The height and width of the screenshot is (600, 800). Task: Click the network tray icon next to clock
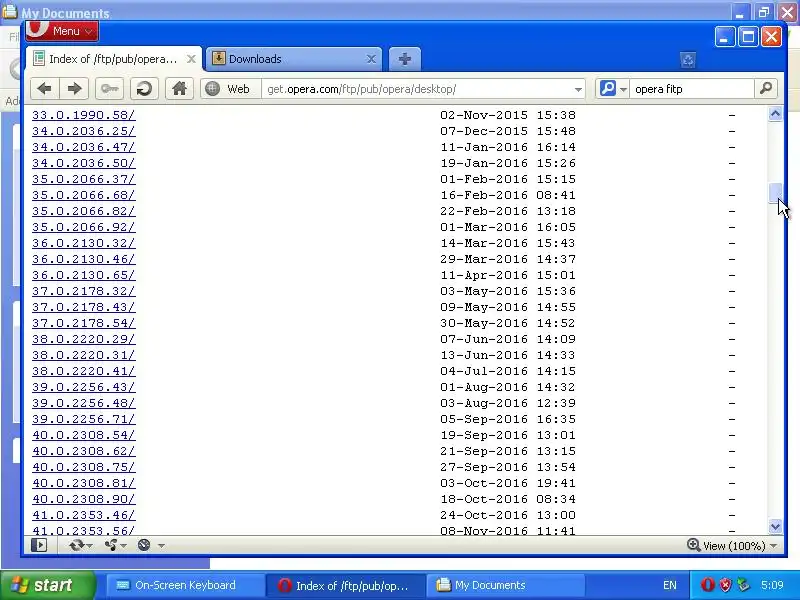pyautogui.click(x=743, y=585)
